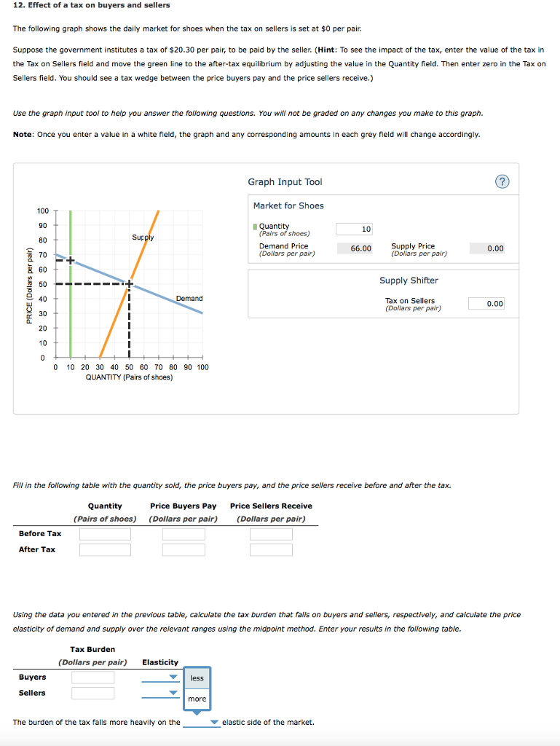560x746 pixels.
Task: Open the Sellers Elasticity dropdown
Action: point(160,693)
